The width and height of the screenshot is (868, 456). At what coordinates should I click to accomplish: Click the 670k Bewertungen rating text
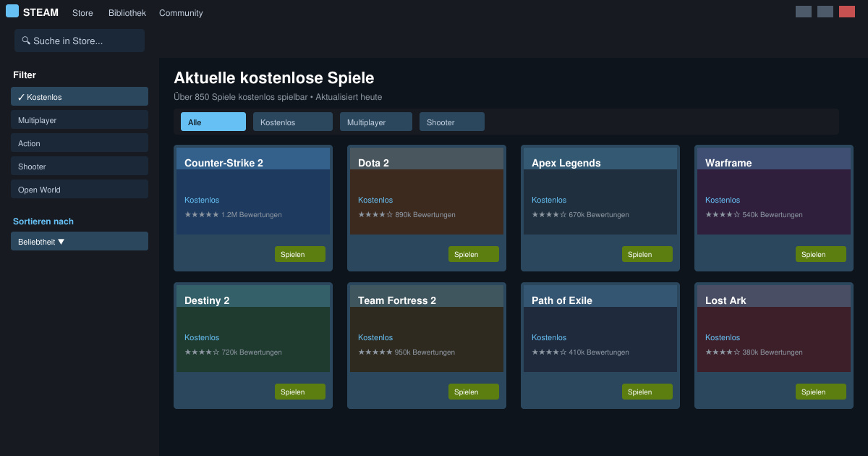coord(599,215)
